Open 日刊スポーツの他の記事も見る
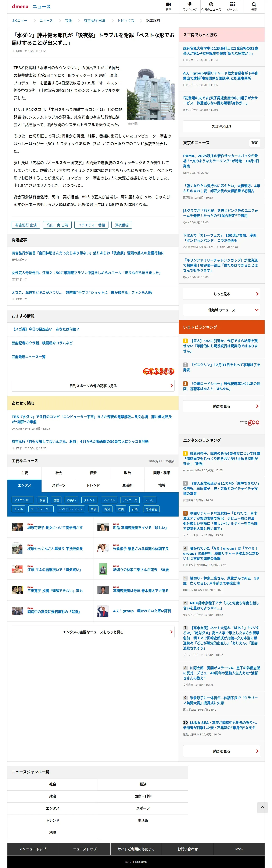Viewport: 272px width, 868px height. coord(93,386)
